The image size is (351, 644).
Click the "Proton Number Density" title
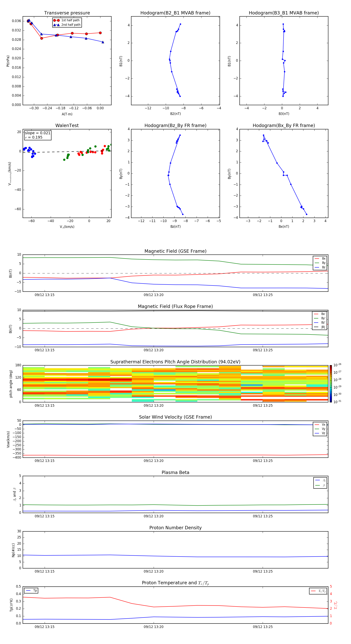click(x=175, y=528)
